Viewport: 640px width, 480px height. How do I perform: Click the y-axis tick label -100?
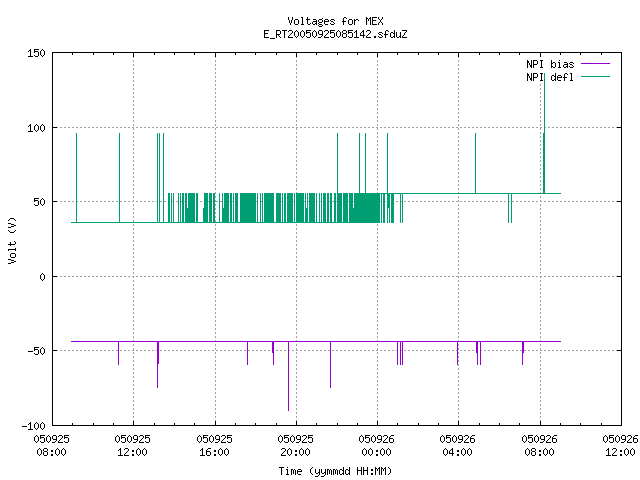click(33, 426)
